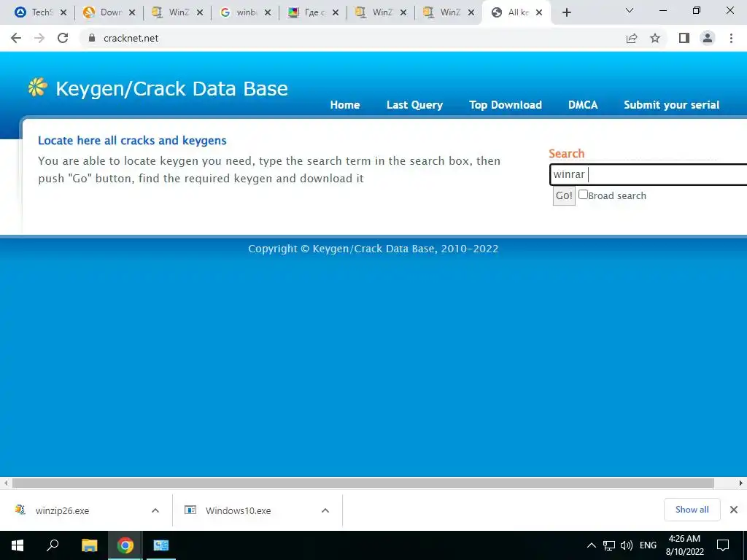
Task: Close the Google winb tab
Action: (268, 12)
